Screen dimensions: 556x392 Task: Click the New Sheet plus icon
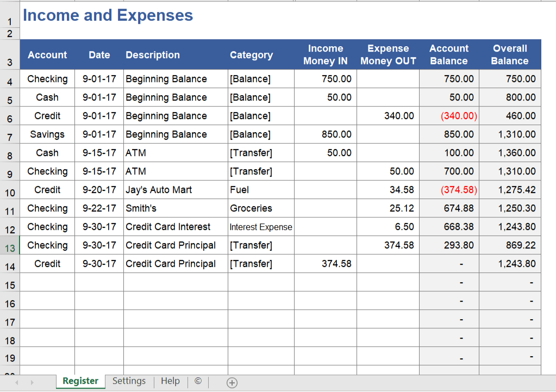click(232, 383)
